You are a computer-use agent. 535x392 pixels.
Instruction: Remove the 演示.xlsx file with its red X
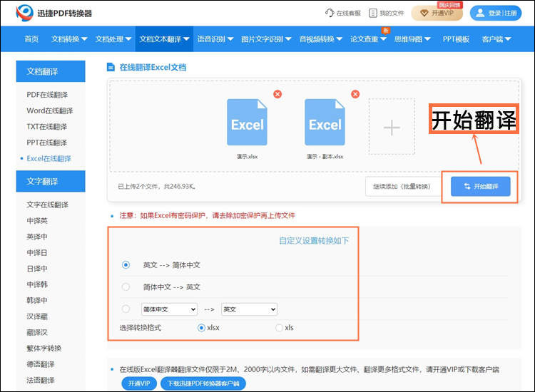point(277,94)
